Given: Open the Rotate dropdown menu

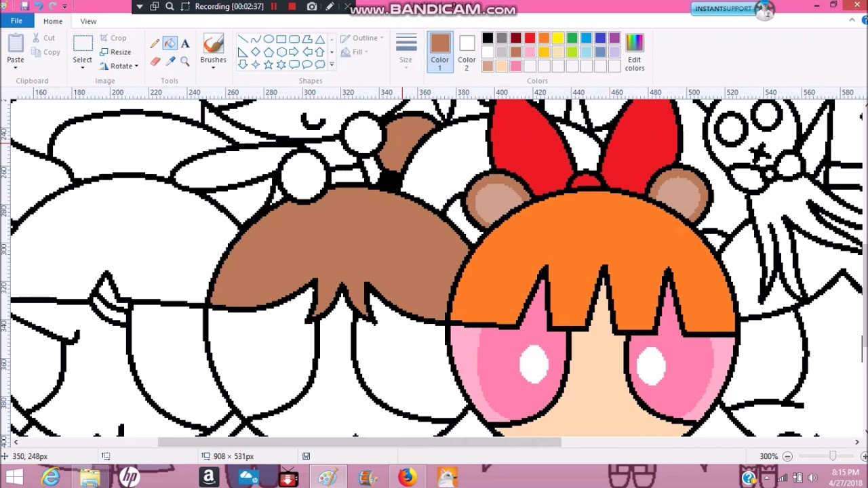Looking at the screenshot, I should pos(119,66).
